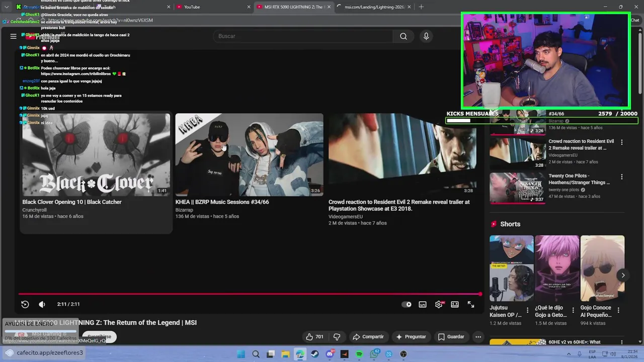This screenshot has width=644, height=362.
Task: Start voice search with microphone icon
Action: pos(426,36)
